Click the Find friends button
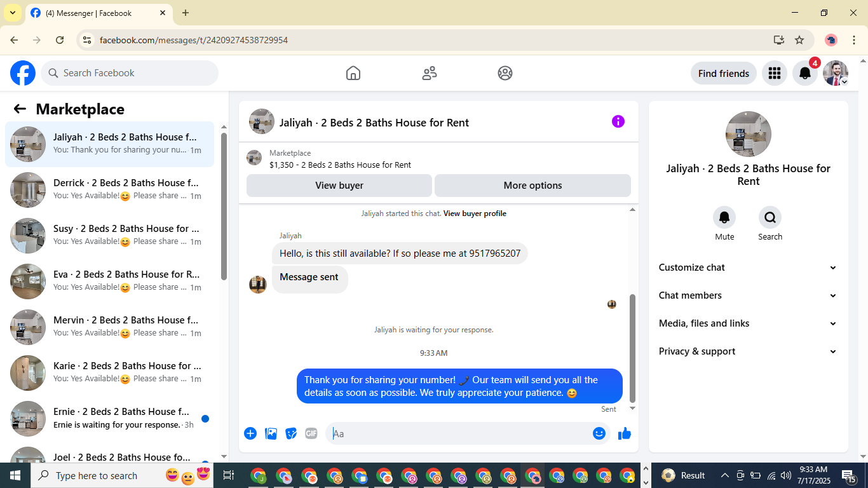 pyautogui.click(x=724, y=73)
